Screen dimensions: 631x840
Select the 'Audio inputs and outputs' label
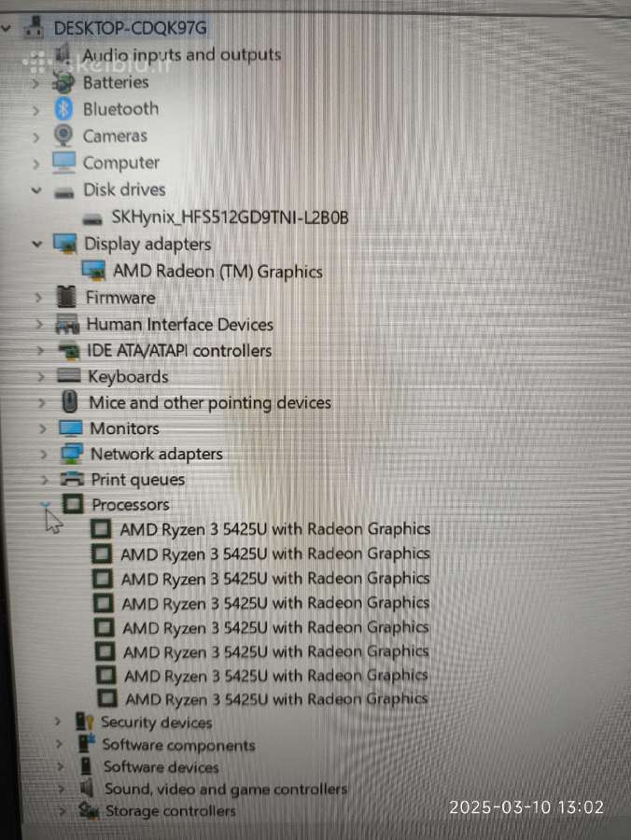(x=182, y=55)
